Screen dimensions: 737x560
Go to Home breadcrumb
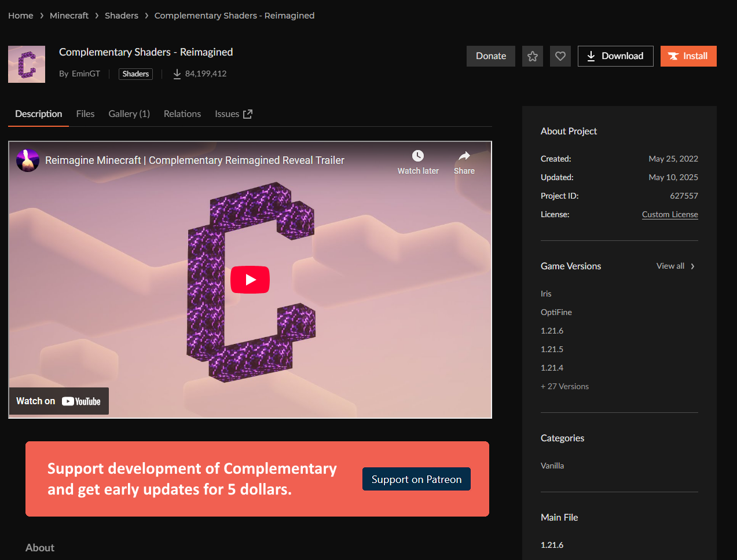(21, 16)
